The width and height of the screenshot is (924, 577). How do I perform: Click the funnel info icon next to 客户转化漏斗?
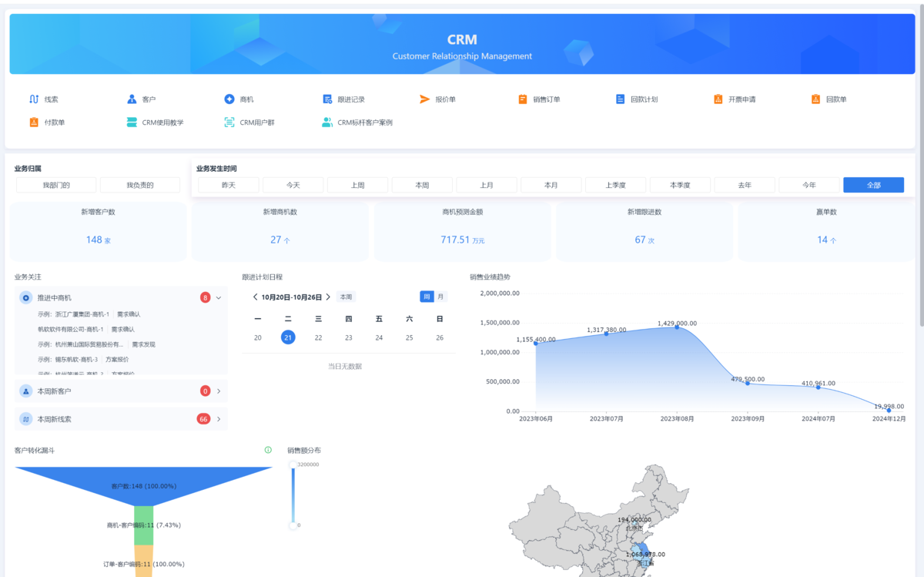point(268,450)
